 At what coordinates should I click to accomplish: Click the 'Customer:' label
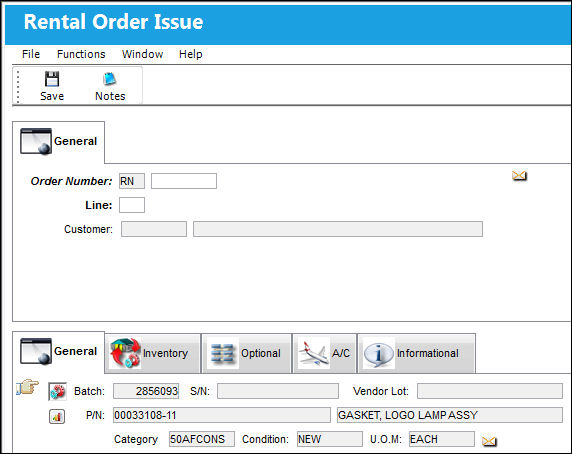[x=88, y=229]
